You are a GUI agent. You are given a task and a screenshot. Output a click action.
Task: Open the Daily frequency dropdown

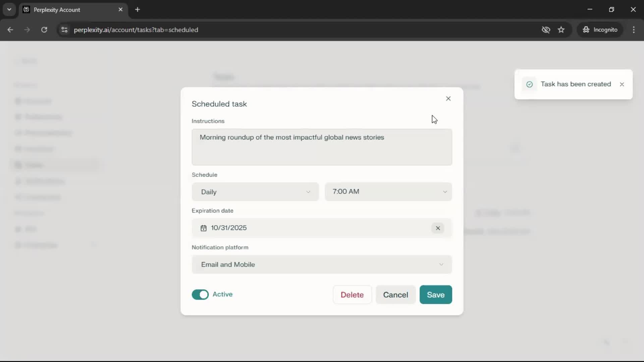tap(255, 192)
